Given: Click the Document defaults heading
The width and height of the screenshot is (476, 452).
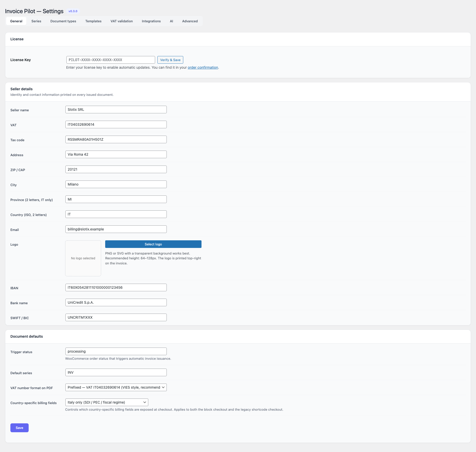Looking at the screenshot, I should coord(27,336).
